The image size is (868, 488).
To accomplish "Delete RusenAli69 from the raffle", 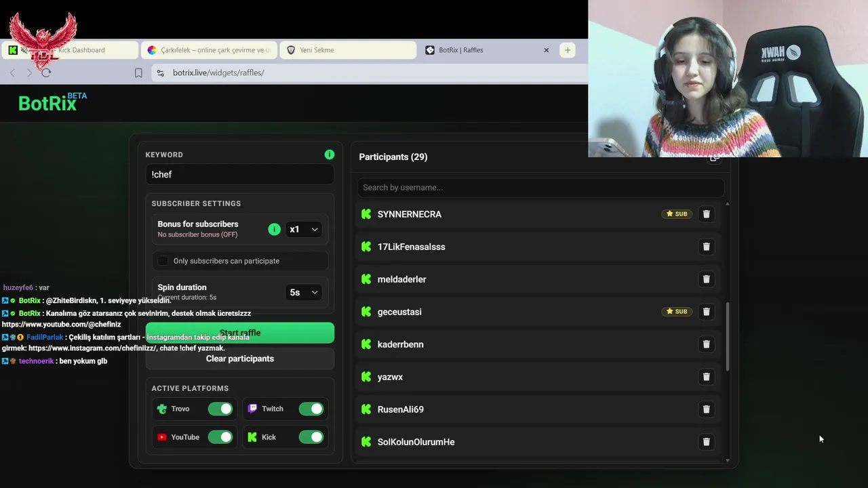I will coord(706,409).
